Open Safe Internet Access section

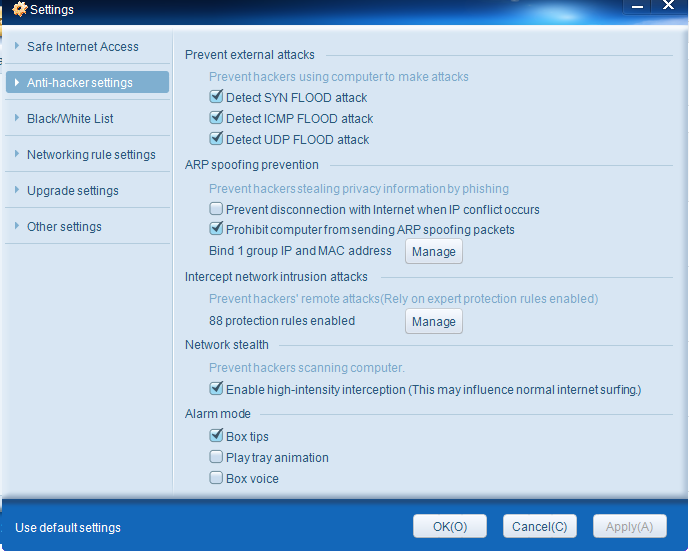(87, 47)
